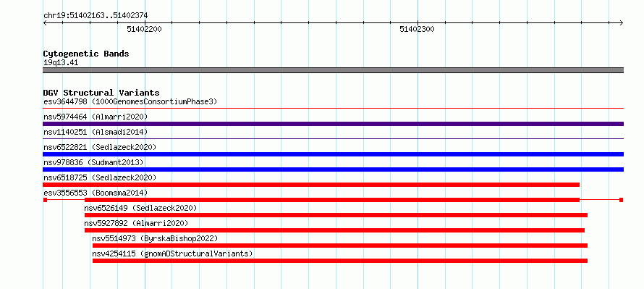This screenshot has width=644, height=289.
Task: Click the 19q13.41 band label
Action: pos(61,63)
